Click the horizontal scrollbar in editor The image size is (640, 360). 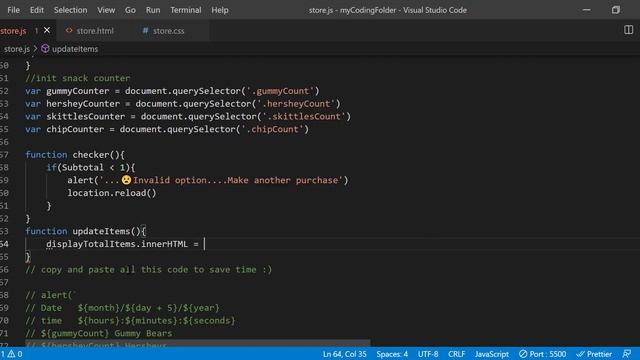[x=198, y=344]
